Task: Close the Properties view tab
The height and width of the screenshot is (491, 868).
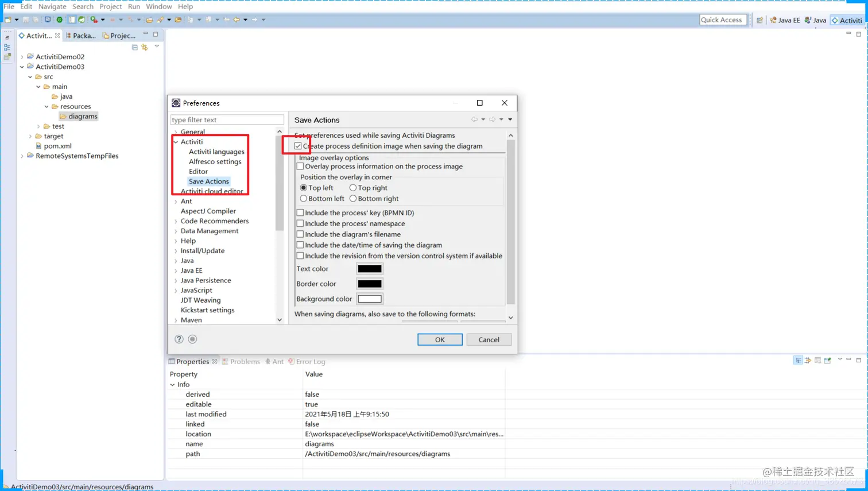Action: point(215,361)
